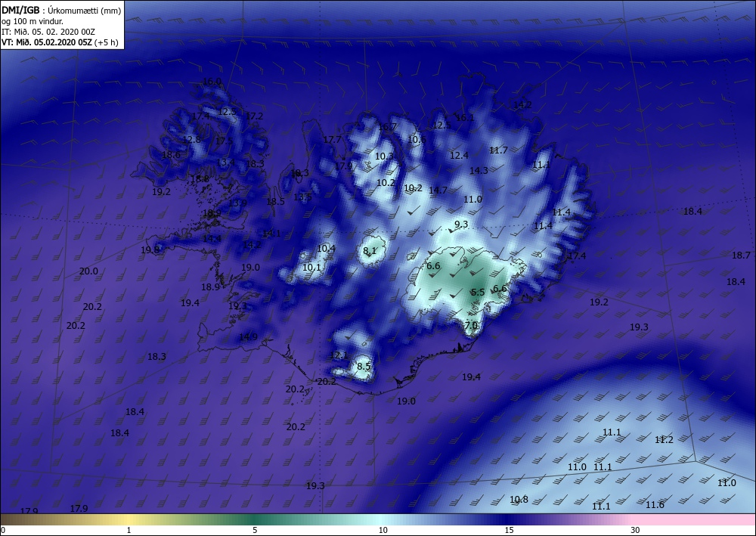Select the 13.4 value label
Viewport: 756px width, 536px height.
[x=225, y=162]
